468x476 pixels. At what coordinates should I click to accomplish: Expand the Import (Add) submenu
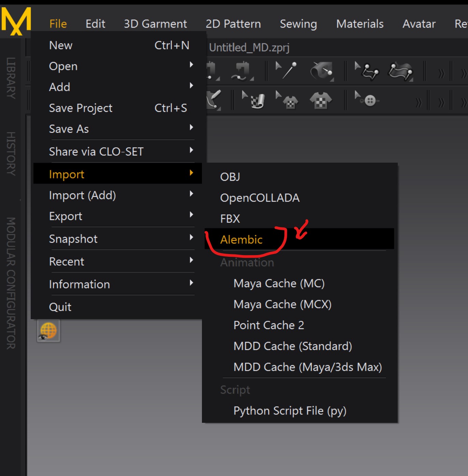tap(118, 195)
